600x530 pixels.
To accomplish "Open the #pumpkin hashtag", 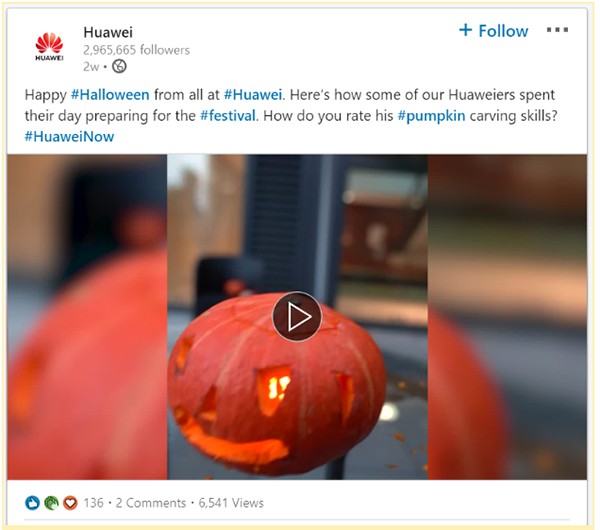I will 431,116.
